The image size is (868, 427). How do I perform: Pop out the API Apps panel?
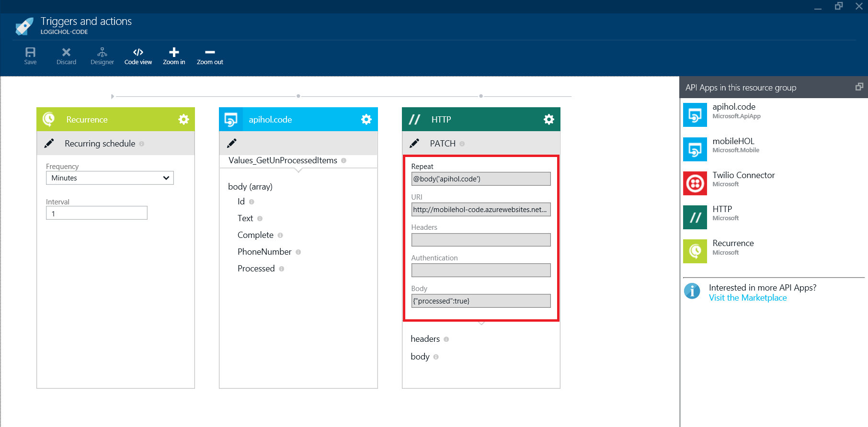[x=859, y=87]
